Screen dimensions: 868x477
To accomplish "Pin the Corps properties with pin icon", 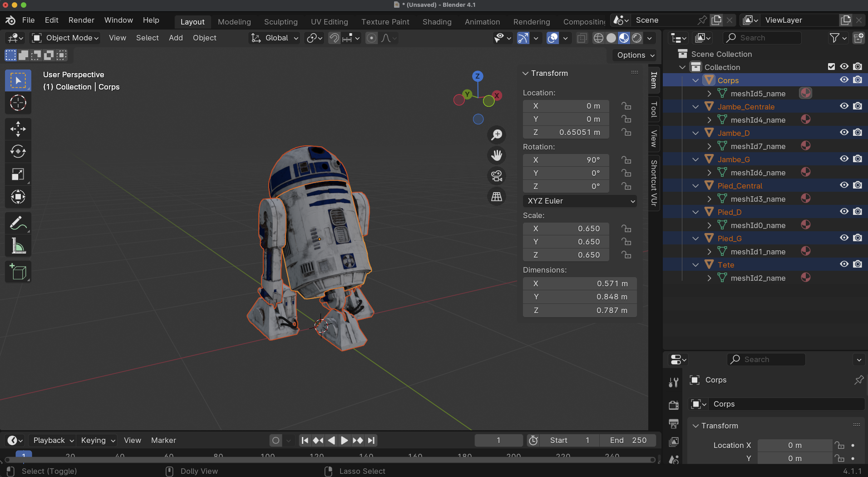I will (858, 380).
